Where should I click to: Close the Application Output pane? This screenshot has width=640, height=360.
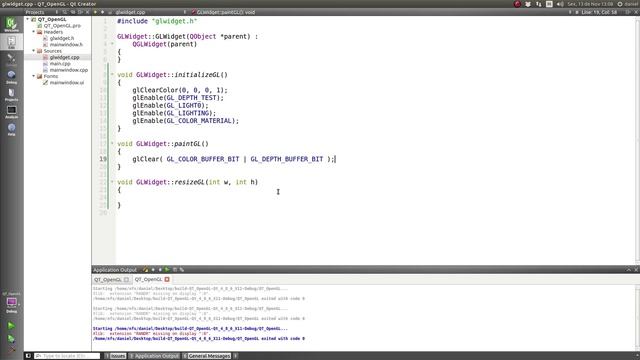tap(636, 270)
